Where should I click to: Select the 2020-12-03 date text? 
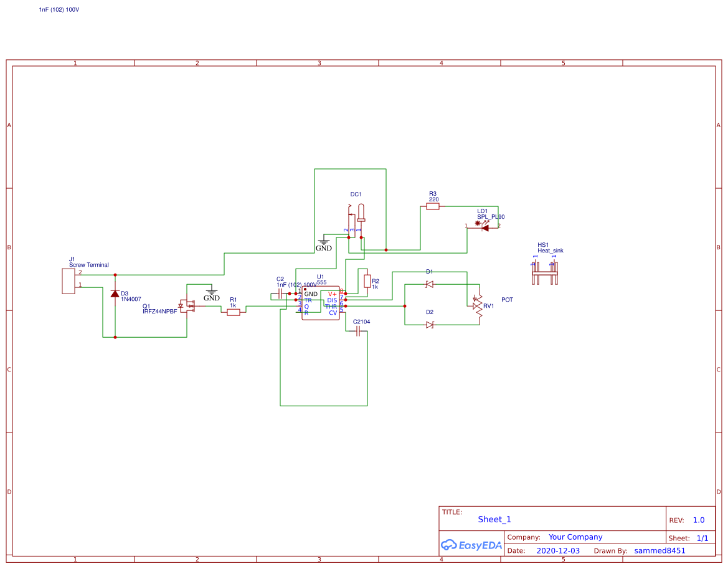pos(558,550)
